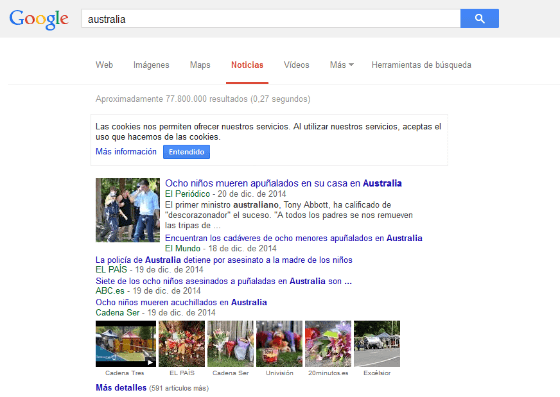Open Herramientas de búsqueda options
The width and height of the screenshot is (560, 397).
point(421,65)
